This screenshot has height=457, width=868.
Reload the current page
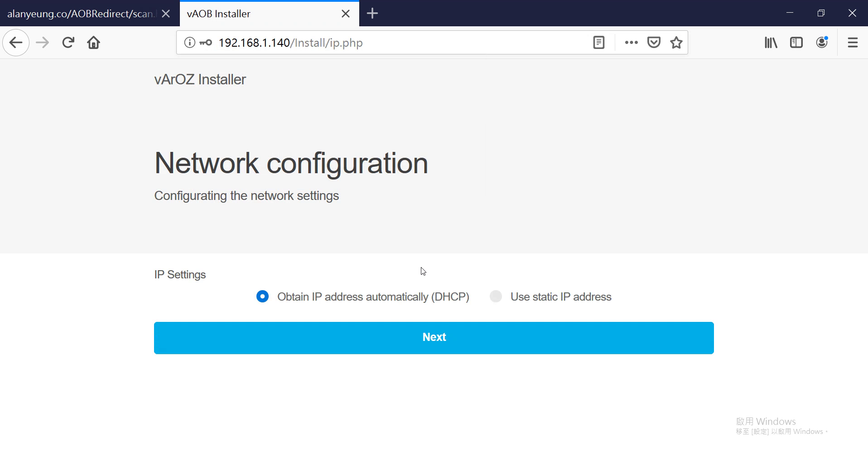68,43
